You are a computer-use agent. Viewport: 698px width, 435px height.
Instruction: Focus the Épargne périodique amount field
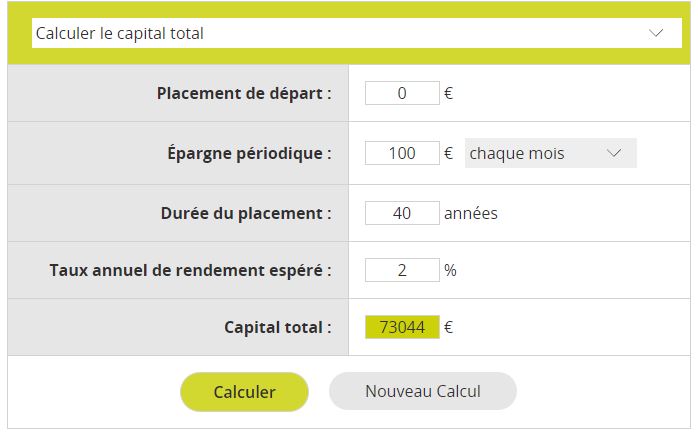click(402, 154)
